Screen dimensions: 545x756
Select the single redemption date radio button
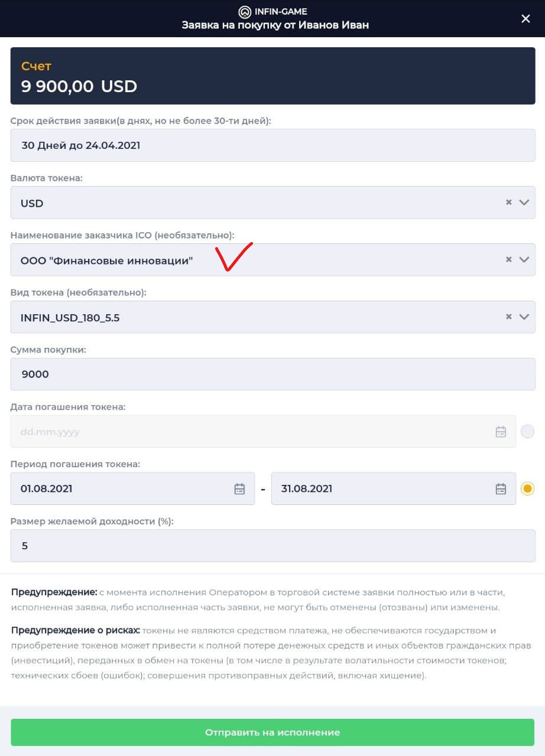[x=527, y=432]
